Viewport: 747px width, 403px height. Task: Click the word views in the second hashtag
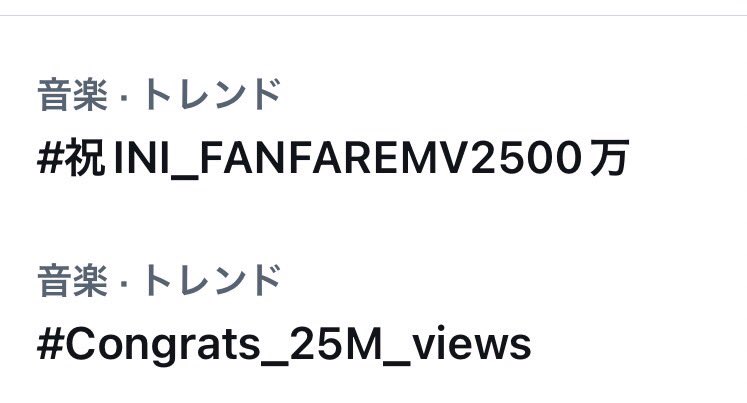coord(471,344)
